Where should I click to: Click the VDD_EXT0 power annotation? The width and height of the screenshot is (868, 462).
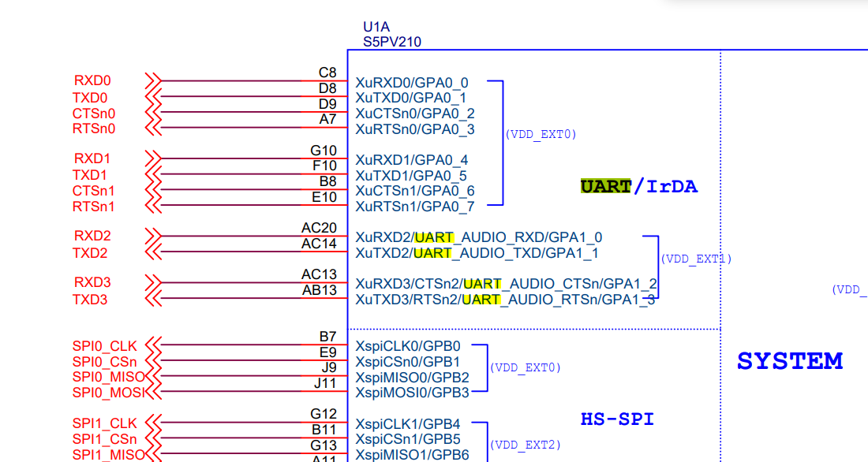tap(541, 134)
